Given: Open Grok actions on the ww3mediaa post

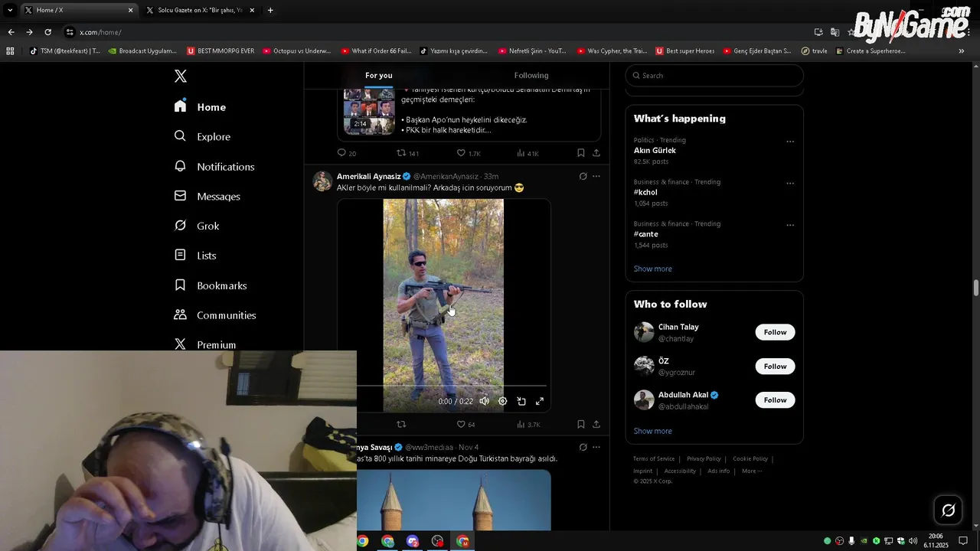Looking at the screenshot, I should 583,447.
